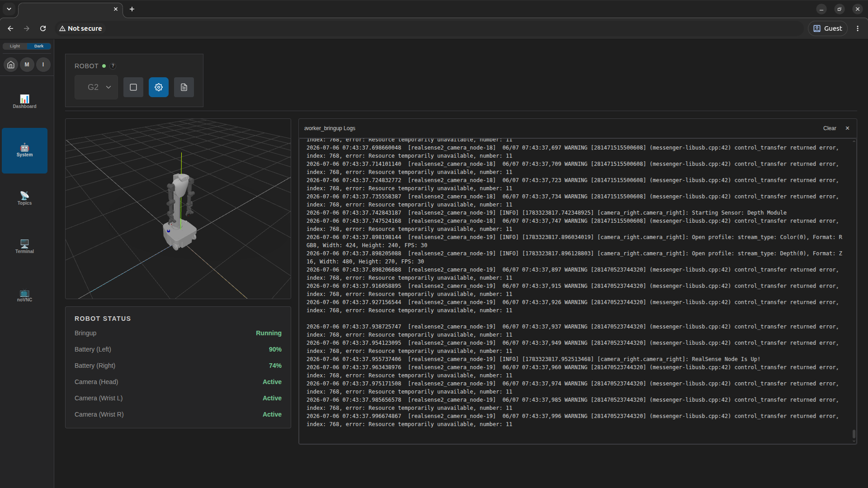Click the Bringup Running status
Screen dimensions: 868x488
coord(269,333)
